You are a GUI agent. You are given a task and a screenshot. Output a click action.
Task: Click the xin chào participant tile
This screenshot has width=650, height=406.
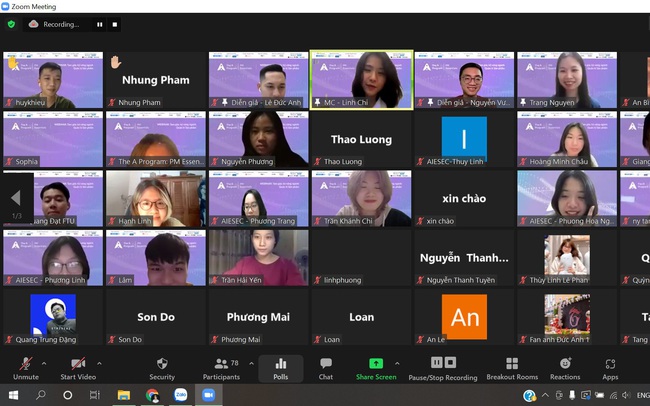click(464, 199)
